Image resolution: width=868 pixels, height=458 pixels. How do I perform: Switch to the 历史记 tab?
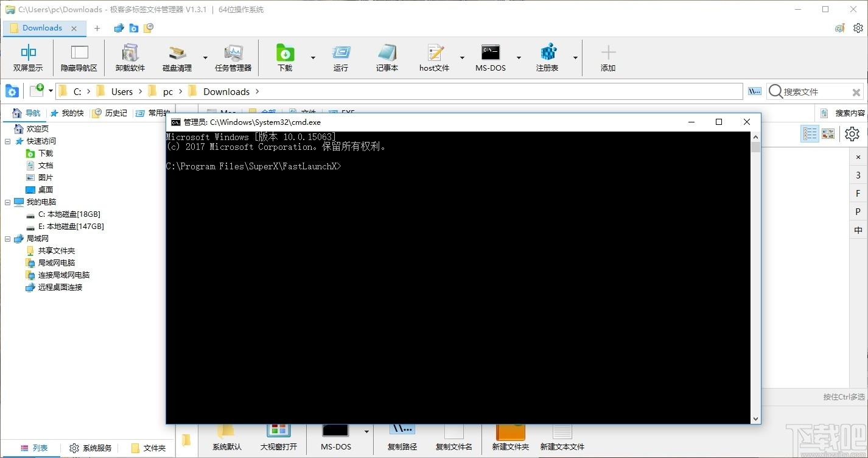tap(110, 113)
